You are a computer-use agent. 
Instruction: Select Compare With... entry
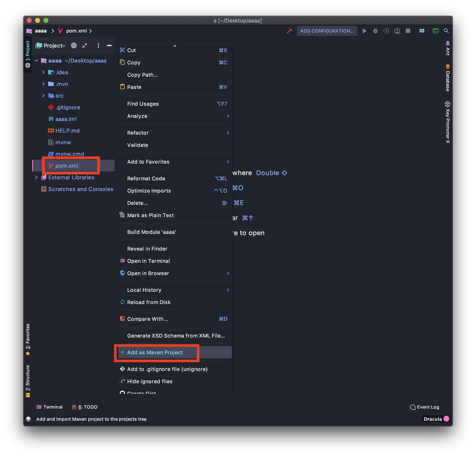(175, 319)
